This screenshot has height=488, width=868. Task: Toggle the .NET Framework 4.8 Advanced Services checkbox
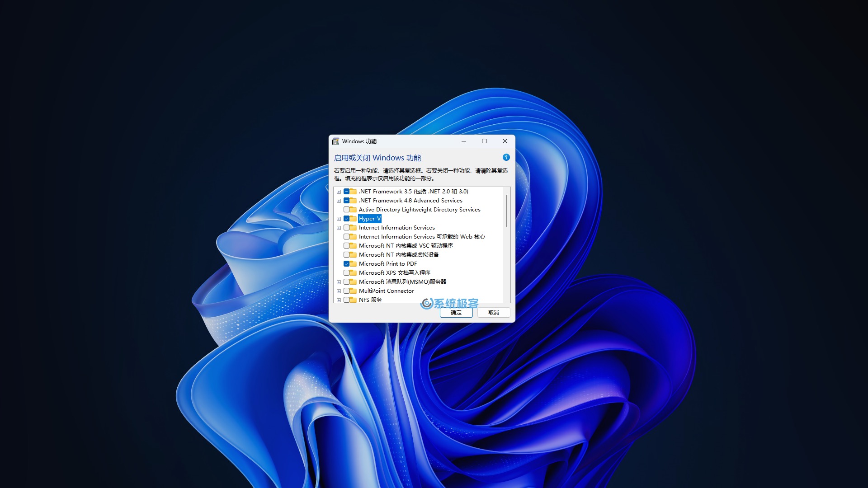(x=346, y=201)
